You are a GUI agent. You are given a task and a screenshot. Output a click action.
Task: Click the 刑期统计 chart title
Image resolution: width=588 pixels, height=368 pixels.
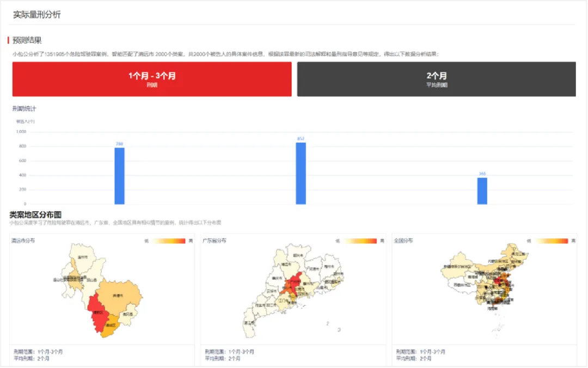point(24,109)
